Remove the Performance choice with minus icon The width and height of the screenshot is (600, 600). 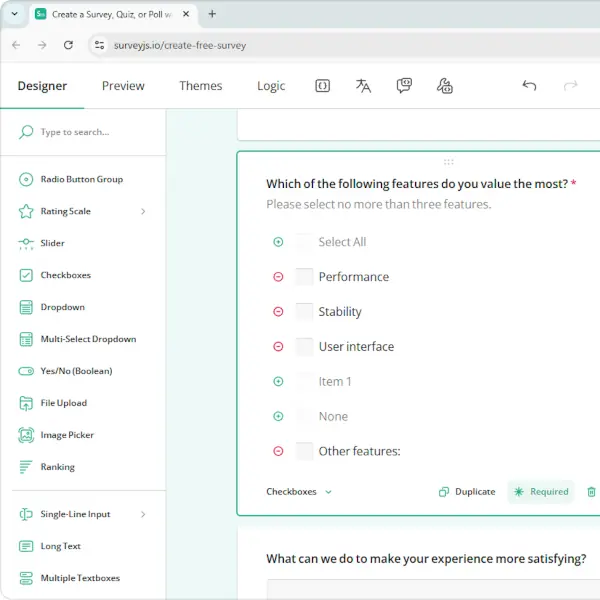click(x=278, y=277)
